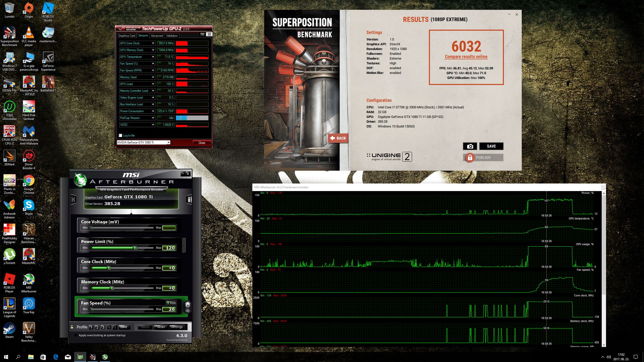This screenshot has width=644, height=362.
Task: Open CPUID ROG CPU-Z desktop icon
Action: 9,135
